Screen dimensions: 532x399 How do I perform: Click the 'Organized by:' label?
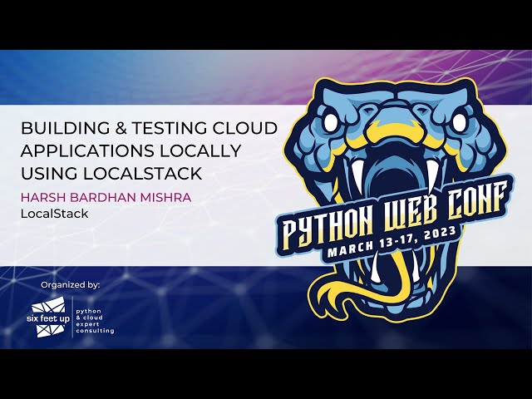coord(70,285)
